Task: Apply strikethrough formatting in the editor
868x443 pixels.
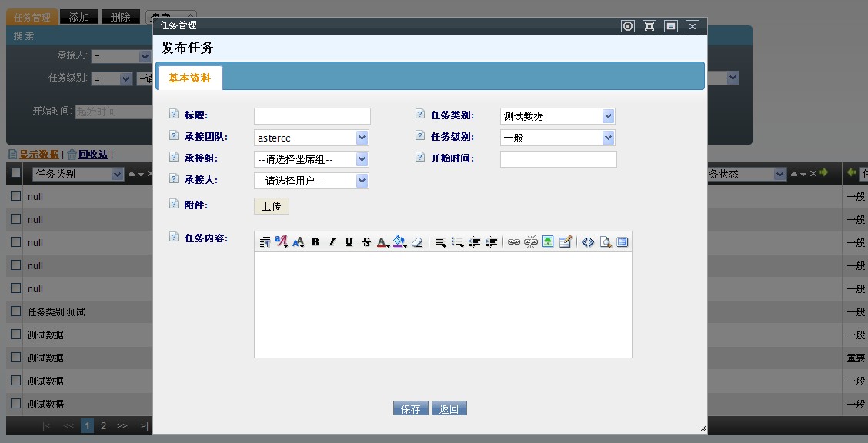Action: (x=366, y=242)
